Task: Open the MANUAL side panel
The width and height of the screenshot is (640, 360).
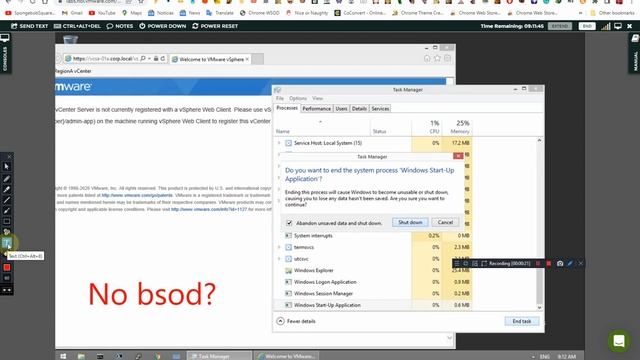Action: [635, 53]
